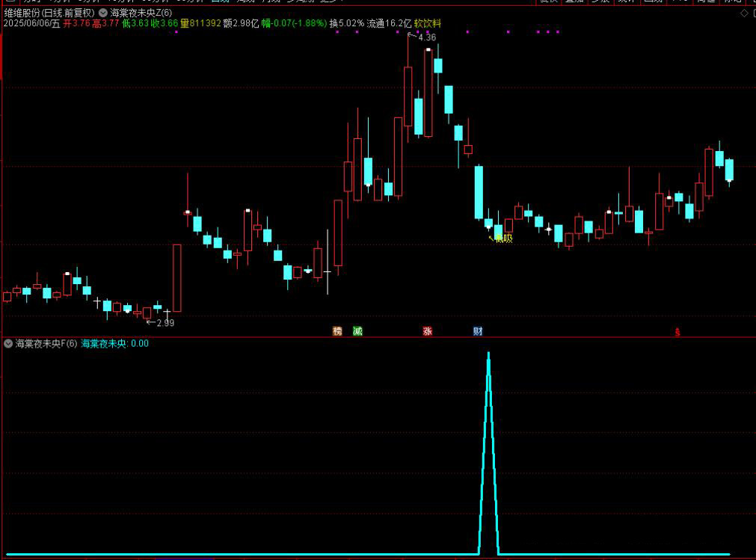Open the red 涨 limit-up event icon
The height and width of the screenshot is (560, 756).
(428, 331)
